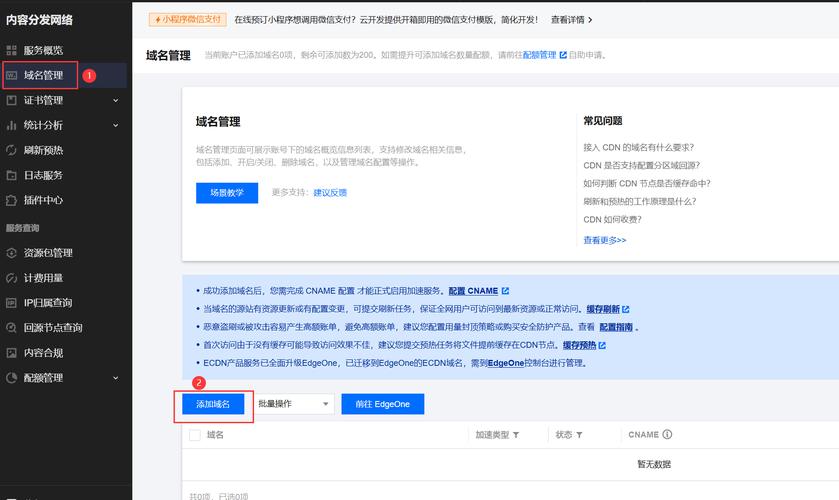Click the 小程序微信支付 orange badge

pos(188,19)
